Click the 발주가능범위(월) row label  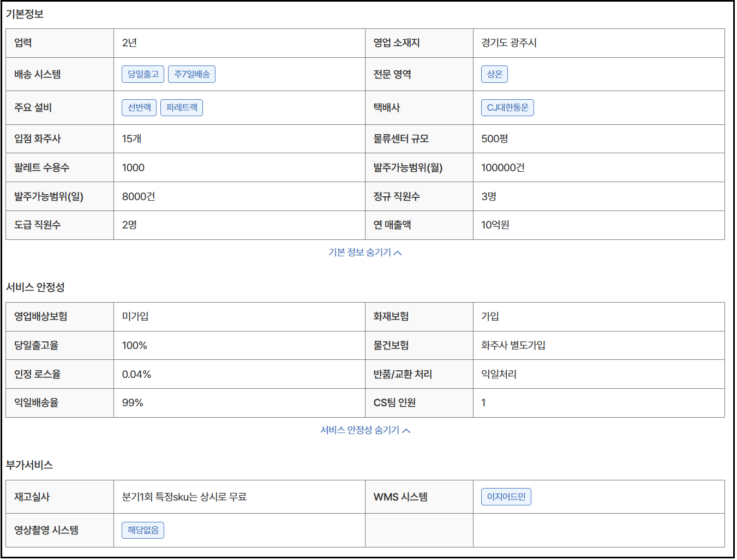pyautogui.click(x=408, y=168)
